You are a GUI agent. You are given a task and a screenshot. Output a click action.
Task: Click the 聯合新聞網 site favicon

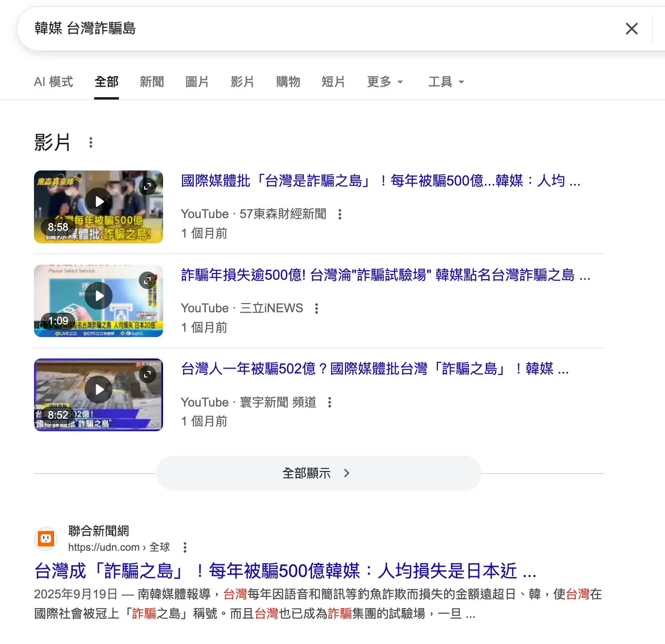click(x=46, y=539)
